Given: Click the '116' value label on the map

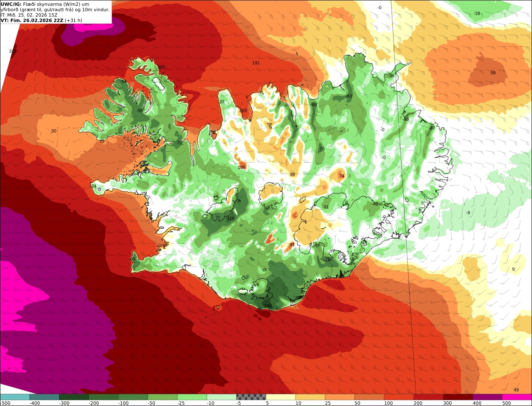Looking at the screenshot, I should tap(231, 218).
